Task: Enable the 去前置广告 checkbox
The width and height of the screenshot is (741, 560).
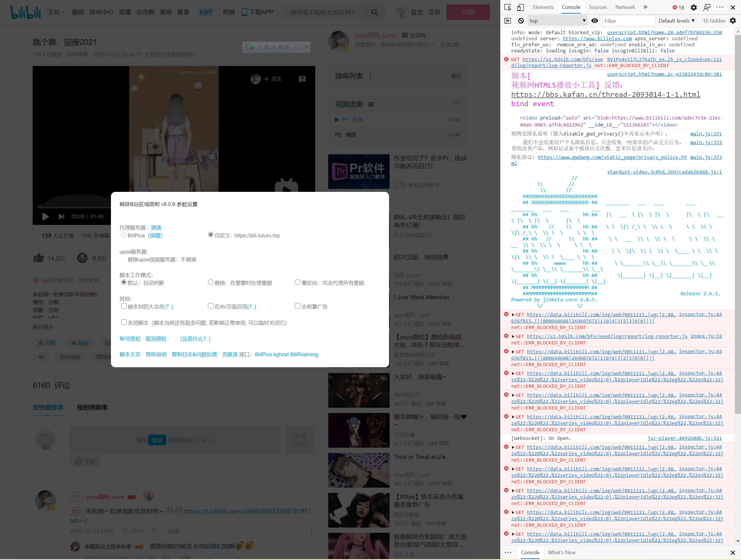Action: [298, 306]
